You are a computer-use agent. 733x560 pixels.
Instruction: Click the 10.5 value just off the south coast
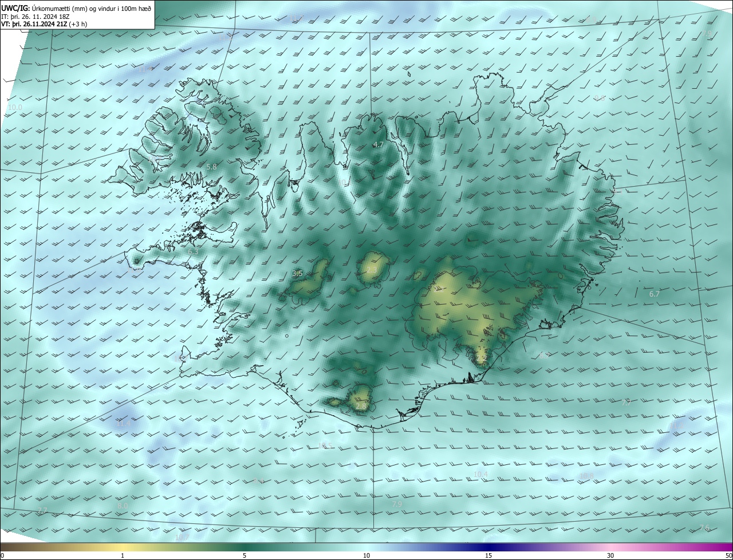pos(325,446)
